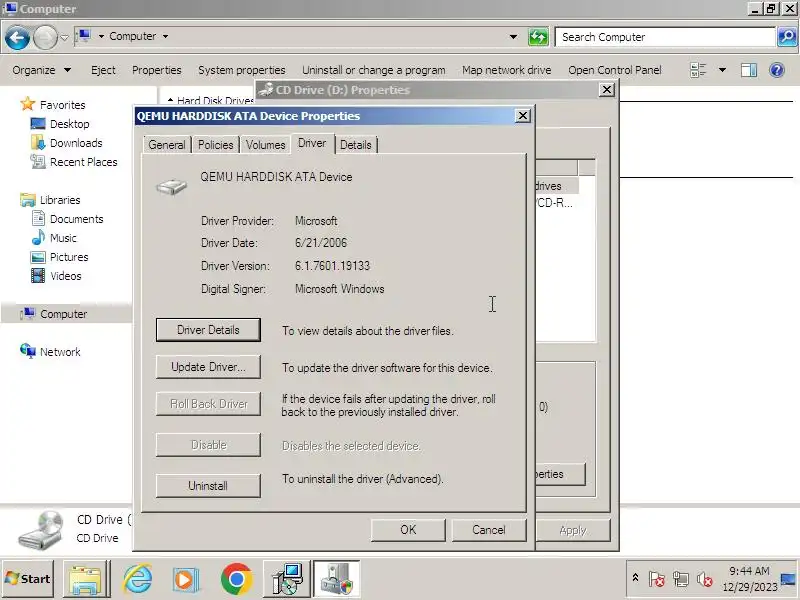Image resolution: width=800 pixels, height=600 pixels.
Task: Click the Show desktop icon by the clock
Action: (x=789, y=579)
